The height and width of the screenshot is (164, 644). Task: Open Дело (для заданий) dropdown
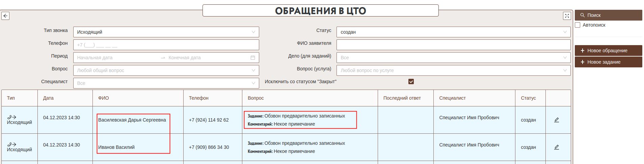(x=453, y=58)
